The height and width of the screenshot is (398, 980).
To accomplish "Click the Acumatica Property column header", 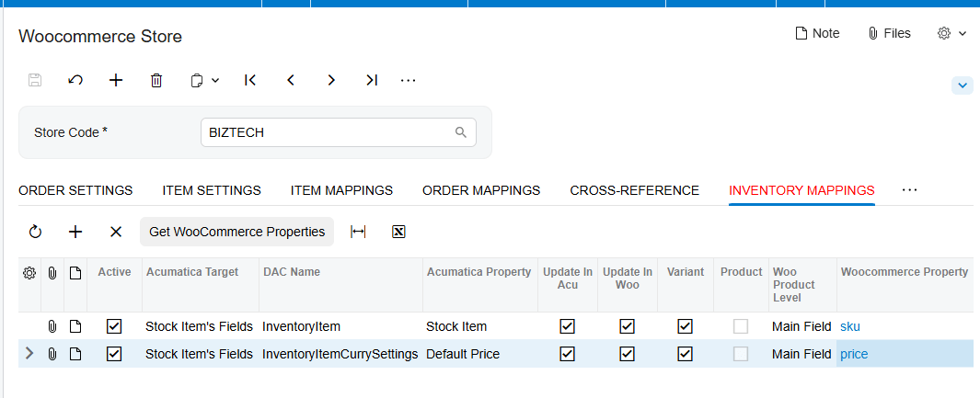I will click(x=478, y=272).
